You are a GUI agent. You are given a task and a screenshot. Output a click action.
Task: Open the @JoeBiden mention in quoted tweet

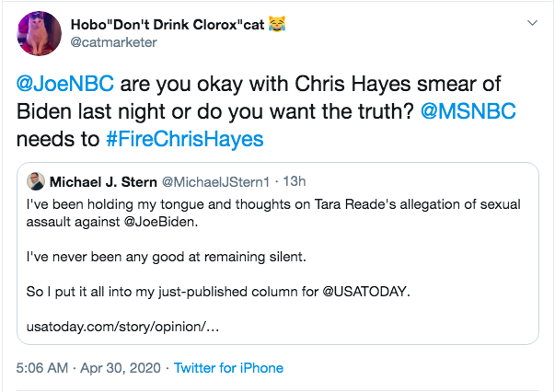[159, 222]
